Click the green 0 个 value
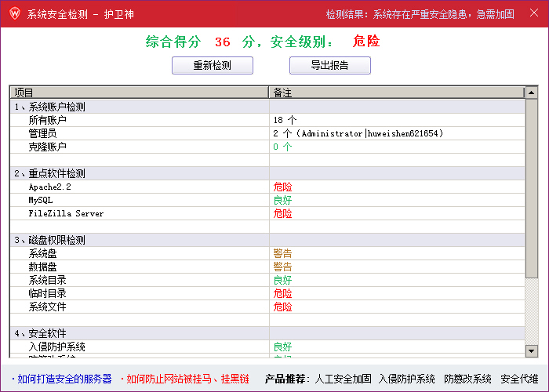The image size is (549, 392). [x=282, y=147]
